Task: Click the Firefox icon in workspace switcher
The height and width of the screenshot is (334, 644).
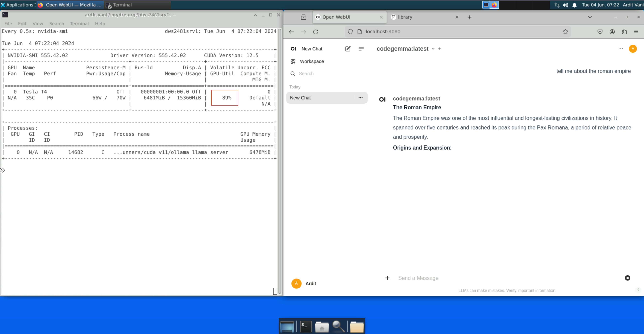Action: point(494,5)
